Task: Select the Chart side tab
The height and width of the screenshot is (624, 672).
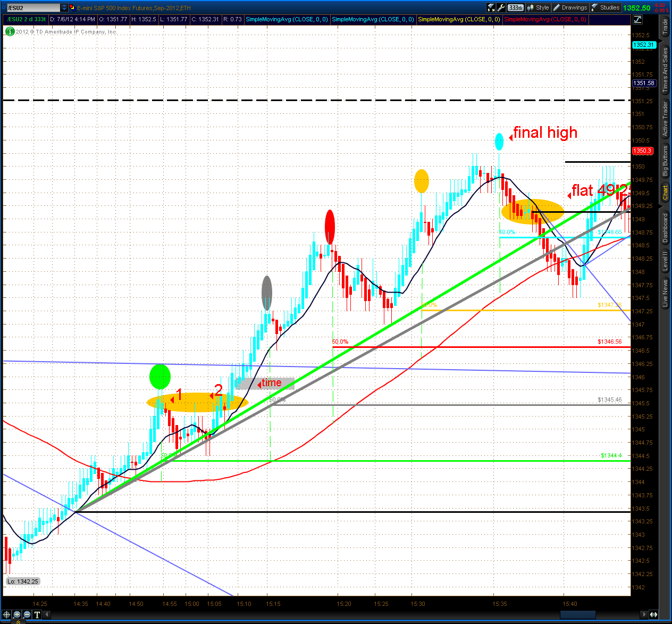Action: click(665, 193)
